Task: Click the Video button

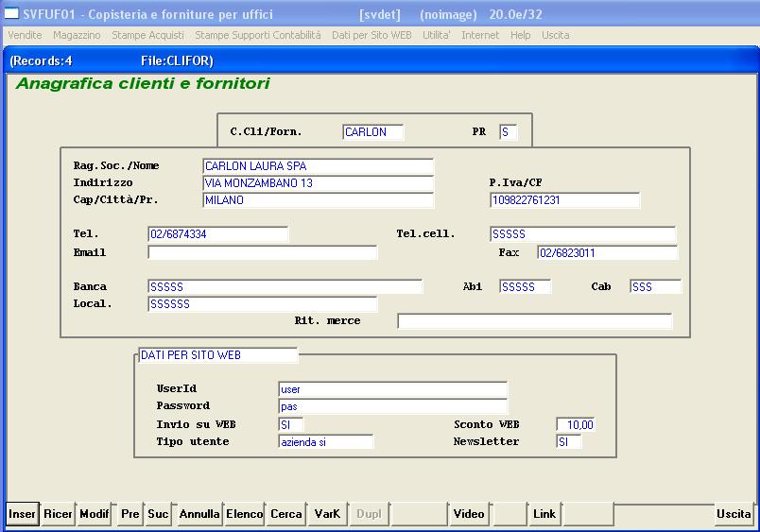Action: (x=469, y=514)
